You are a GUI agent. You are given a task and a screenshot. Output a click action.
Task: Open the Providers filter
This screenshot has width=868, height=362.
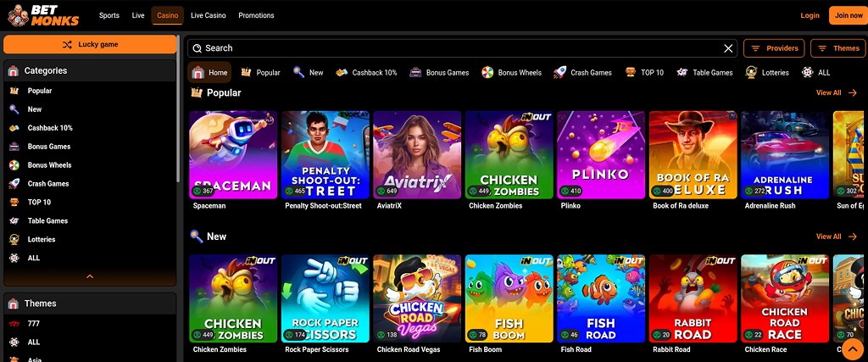coord(774,48)
